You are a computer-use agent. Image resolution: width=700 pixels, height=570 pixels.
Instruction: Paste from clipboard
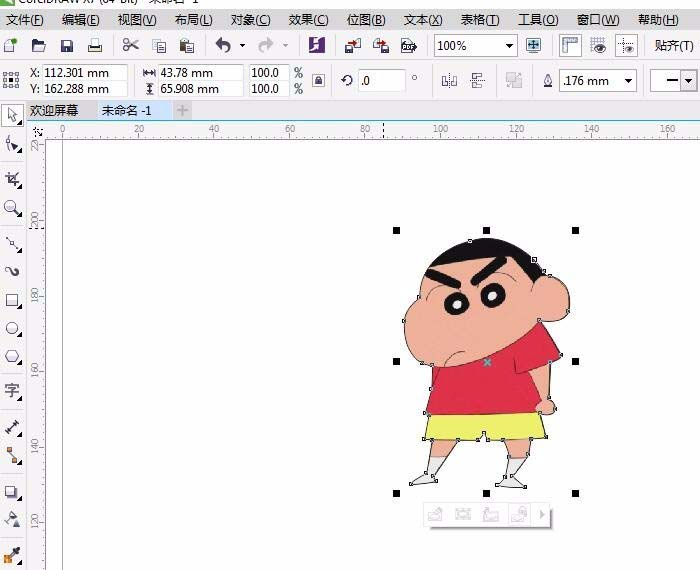pyautogui.click(x=187, y=46)
